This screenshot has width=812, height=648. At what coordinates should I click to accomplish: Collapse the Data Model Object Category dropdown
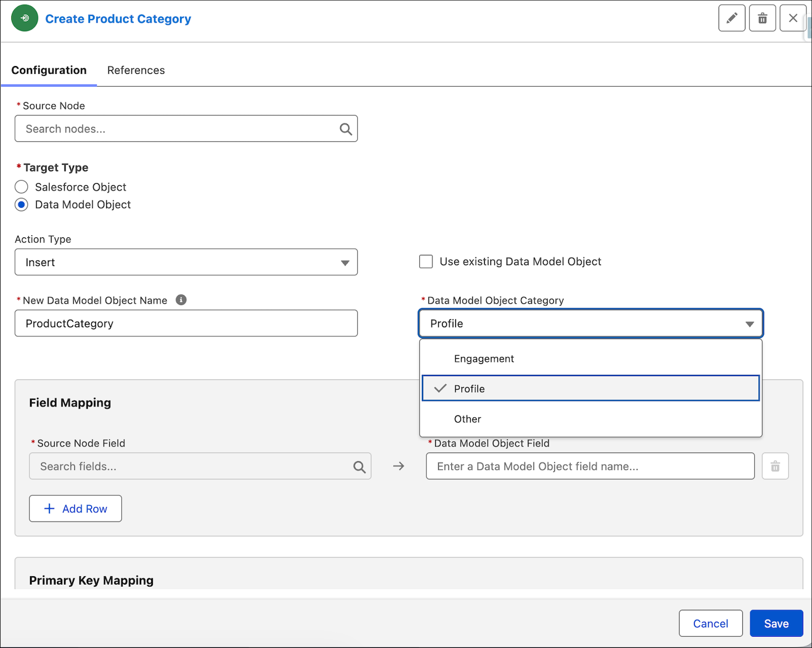coord(591,323)
